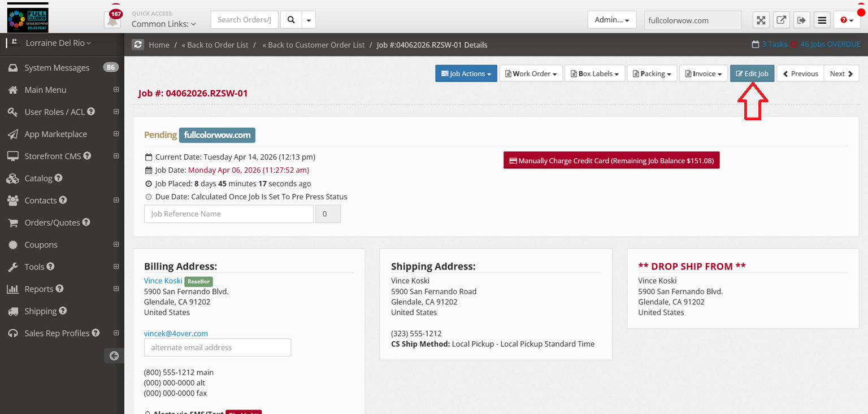Click the open external link icon
The height and width of the screenshot is (414, 868).
click(781, 20)
